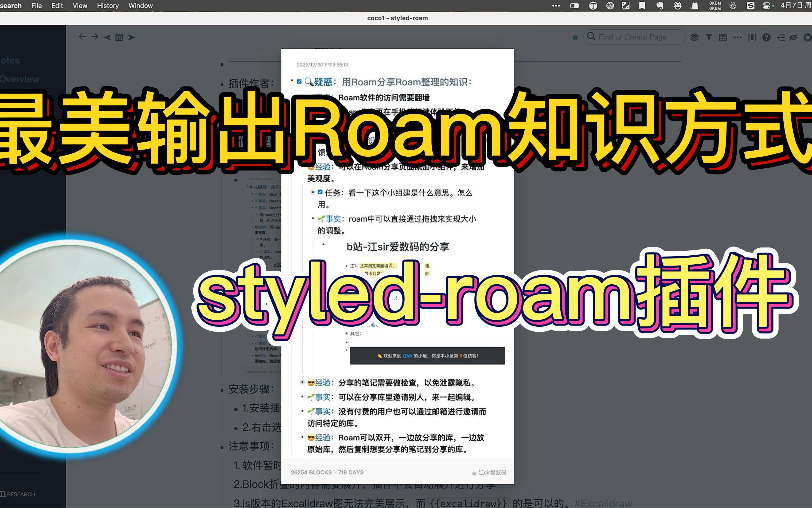The width and height of the screenshot is (812, 508).
Task: Open the flower-shaped menu bar icon
Action: click(733, 6)
